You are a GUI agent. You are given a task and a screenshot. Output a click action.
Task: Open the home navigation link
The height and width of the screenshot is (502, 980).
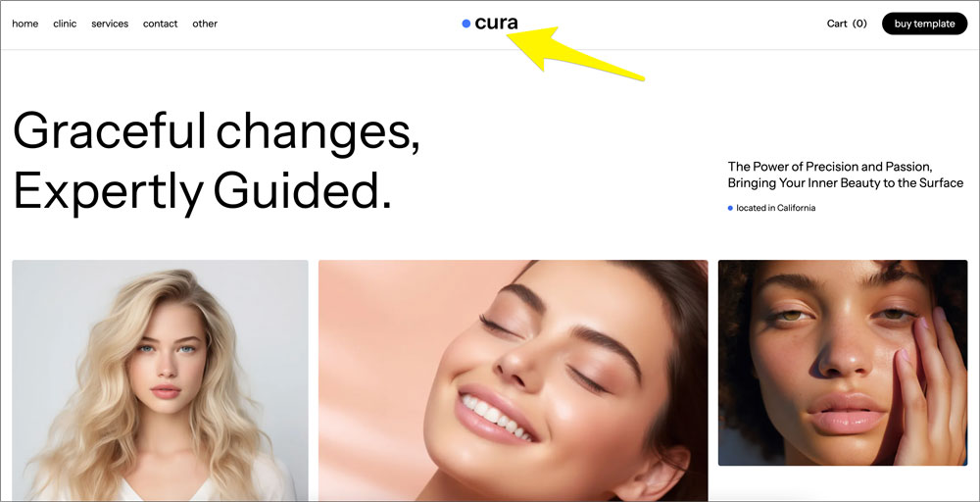click(25, 24)
